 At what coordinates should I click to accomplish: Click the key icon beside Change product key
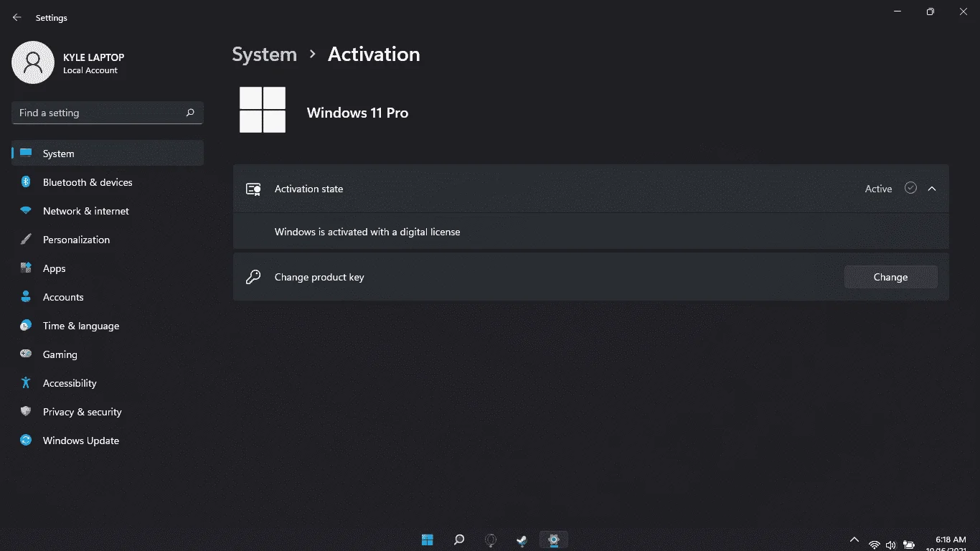click(x=253, y=277)
